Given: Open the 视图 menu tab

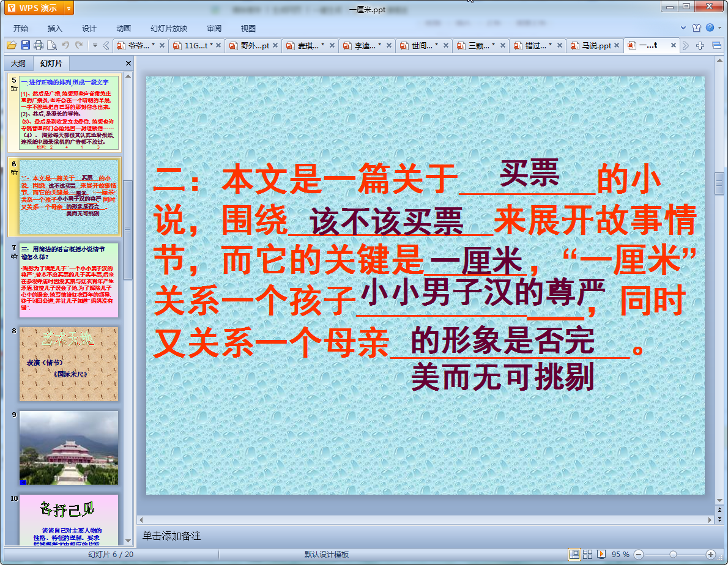Looking at the screenshot, I should click(x=248, y=28).
